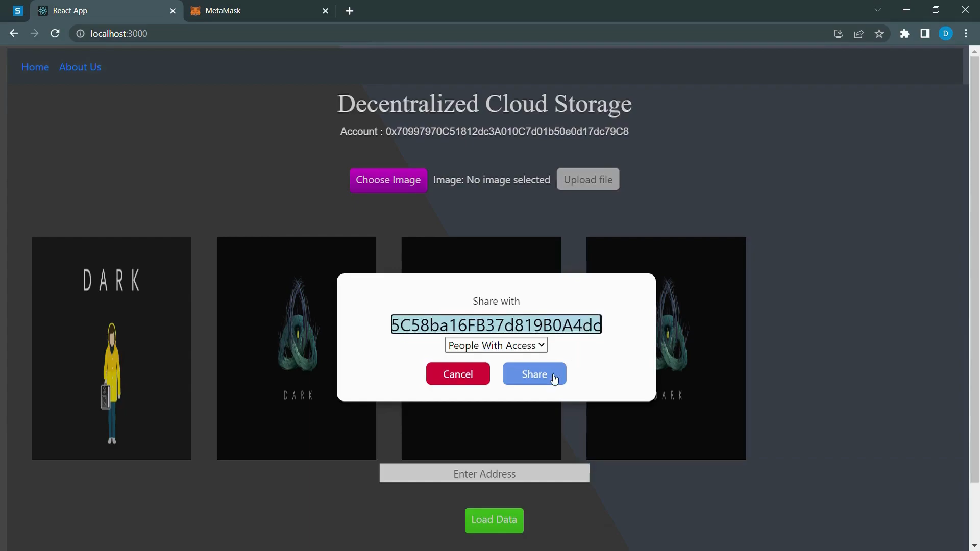
Task: Click the download icon in the browser toolbar
Action: click(x=838, y=33)
